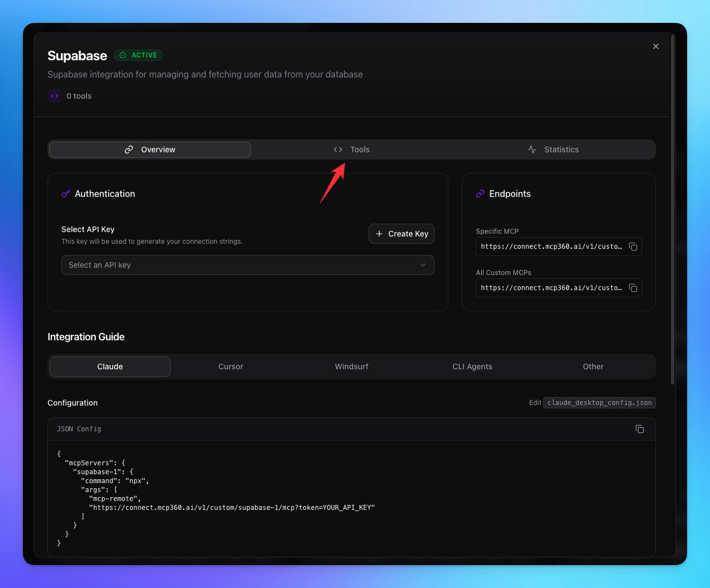
Task: Open the Statistics tab
Action: (561, 150)
